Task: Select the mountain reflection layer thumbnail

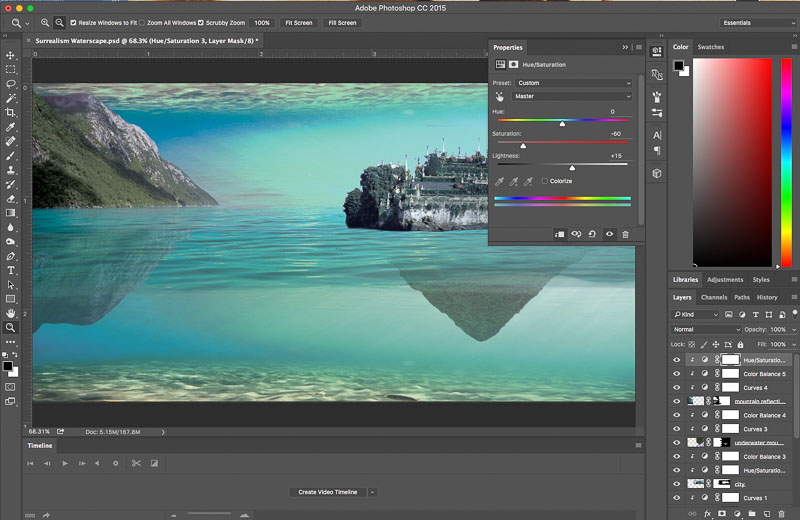Action: [x=696, y=401]
